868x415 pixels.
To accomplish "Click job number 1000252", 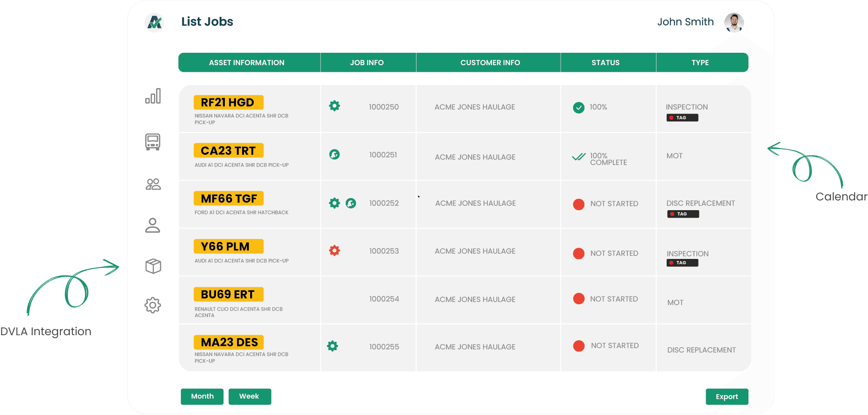I will pos(384,203).
